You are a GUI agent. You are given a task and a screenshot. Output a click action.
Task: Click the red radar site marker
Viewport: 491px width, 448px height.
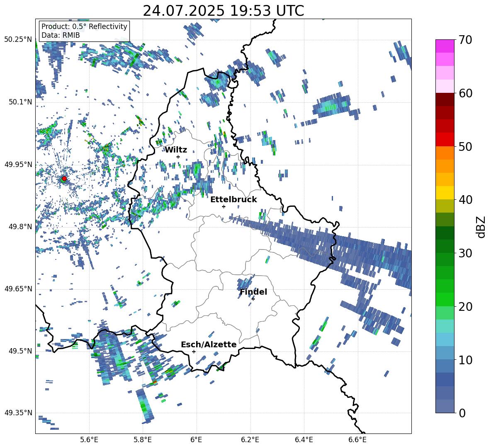(64, 179)
